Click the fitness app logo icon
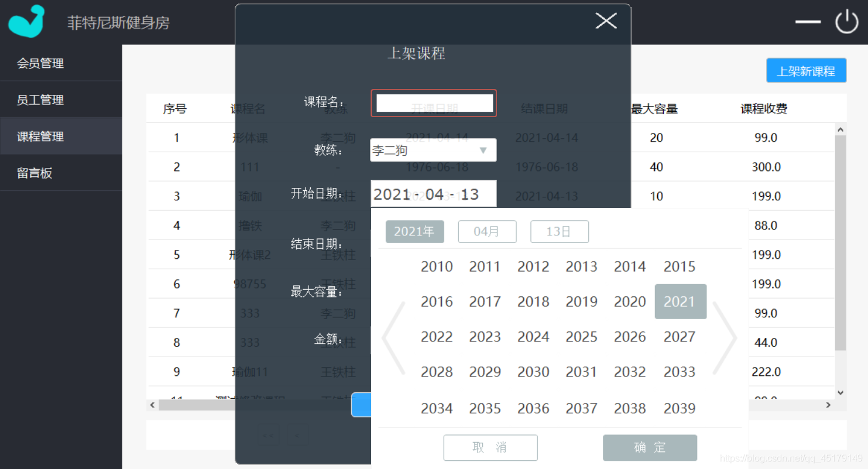868x469 pixels. (26, 22)
